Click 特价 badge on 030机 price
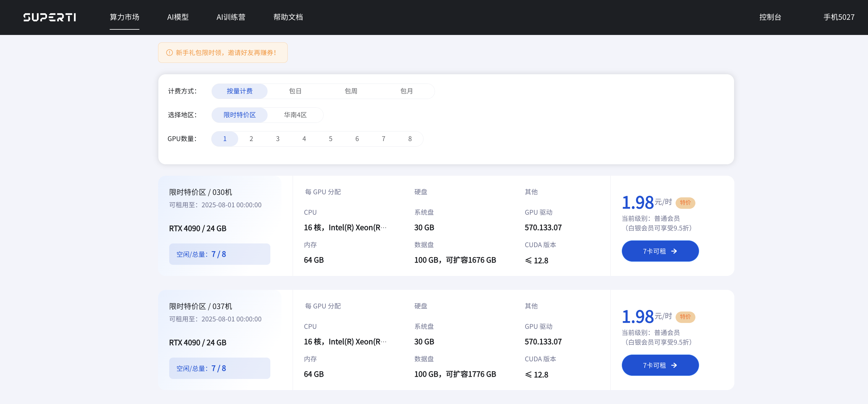Screen dimensions: 868x404 [685, 203]
